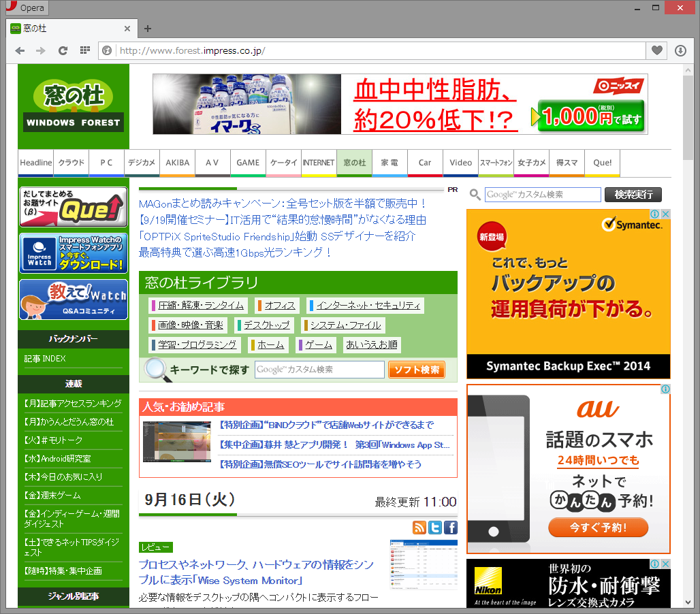Click the 検索実行 search button
The height and width of the screenshot is (614, 700).
[x=633, y=194]
